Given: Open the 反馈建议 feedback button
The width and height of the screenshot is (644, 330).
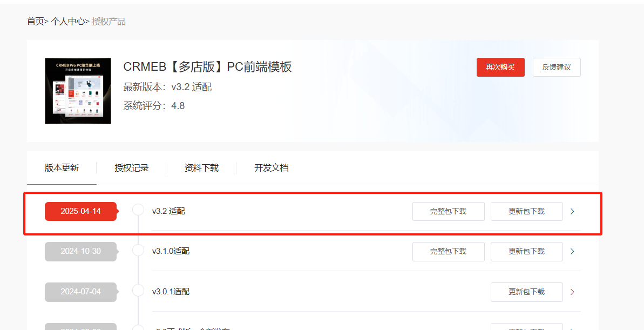Looking at the screenshot, I should 557,67.
